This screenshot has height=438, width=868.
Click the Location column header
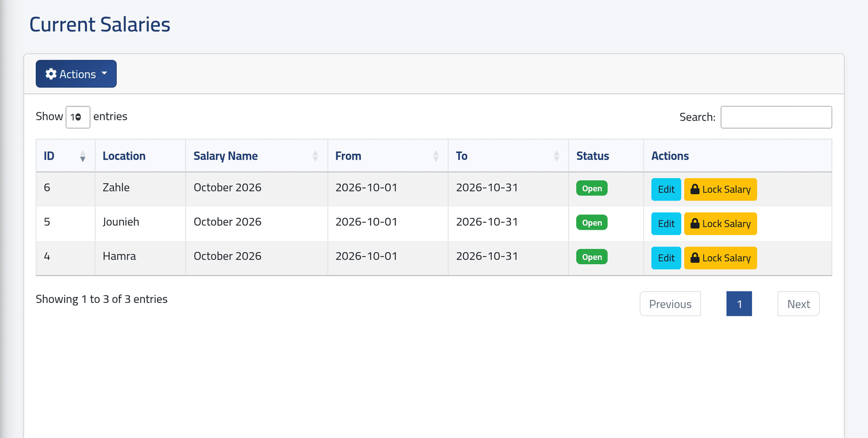click(141, 156)
